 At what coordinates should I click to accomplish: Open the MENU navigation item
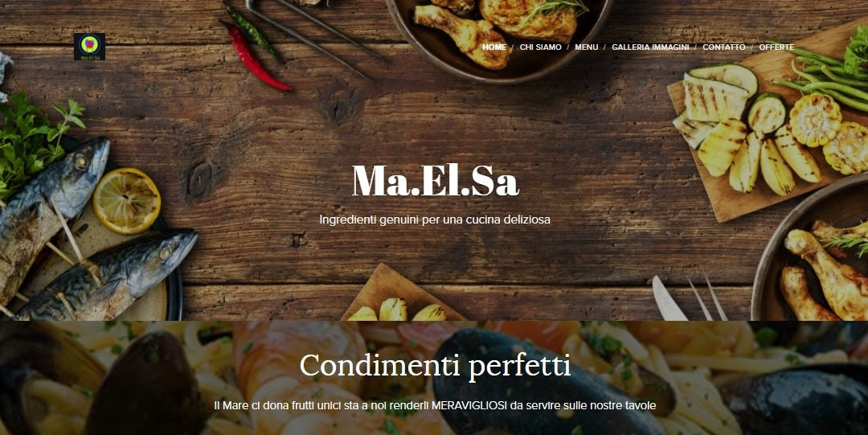[586, 47]
